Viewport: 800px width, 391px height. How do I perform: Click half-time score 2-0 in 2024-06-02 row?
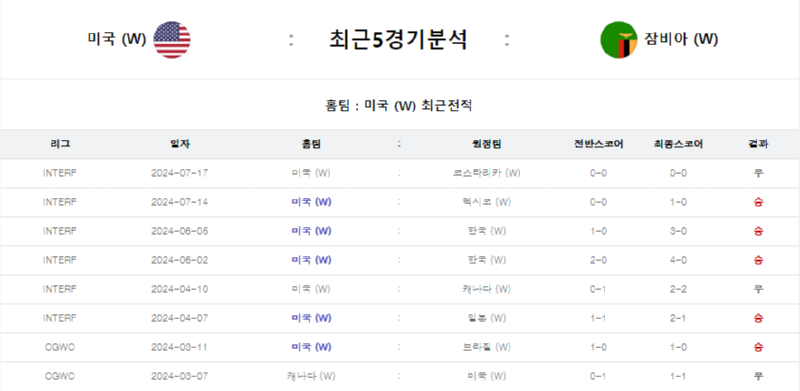coord(598,260)
